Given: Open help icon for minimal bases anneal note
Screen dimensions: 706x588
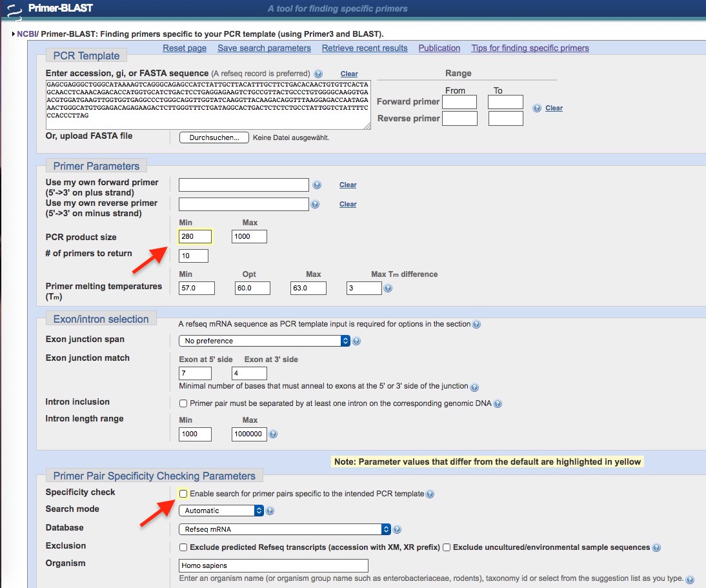Looking at the screenshot, I should tap(474, 387).
